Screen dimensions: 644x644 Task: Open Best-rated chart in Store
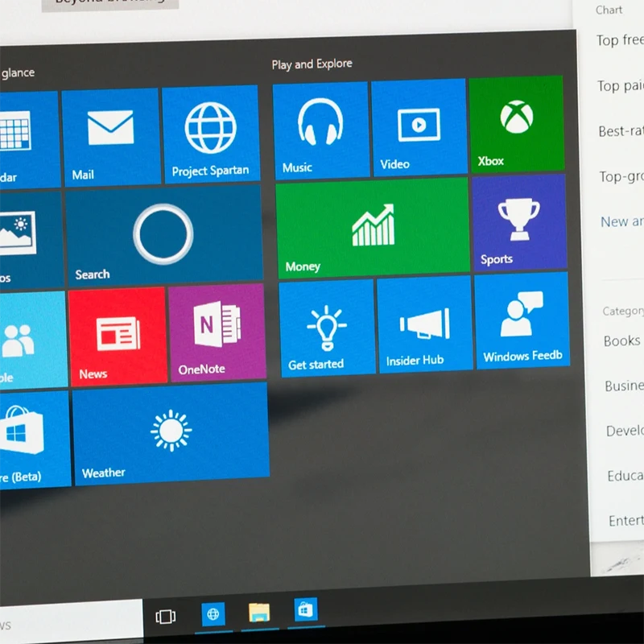pos(621,131)
